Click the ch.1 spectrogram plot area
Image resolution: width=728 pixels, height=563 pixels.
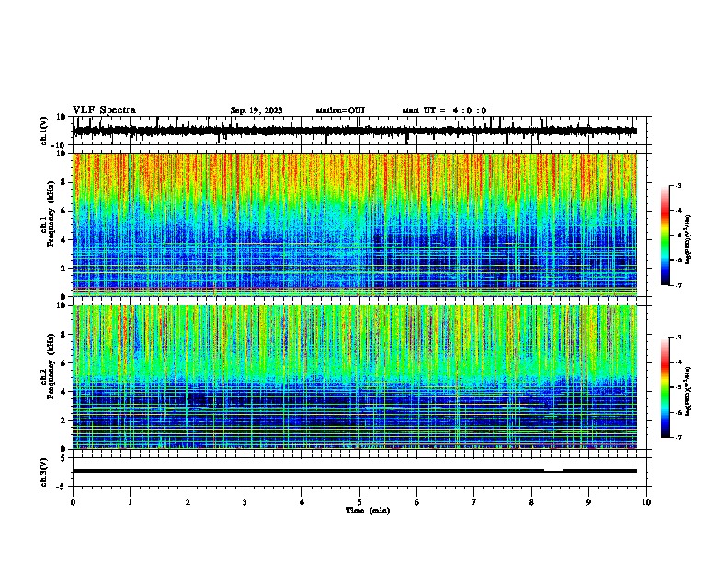click(x=354, y=224)
